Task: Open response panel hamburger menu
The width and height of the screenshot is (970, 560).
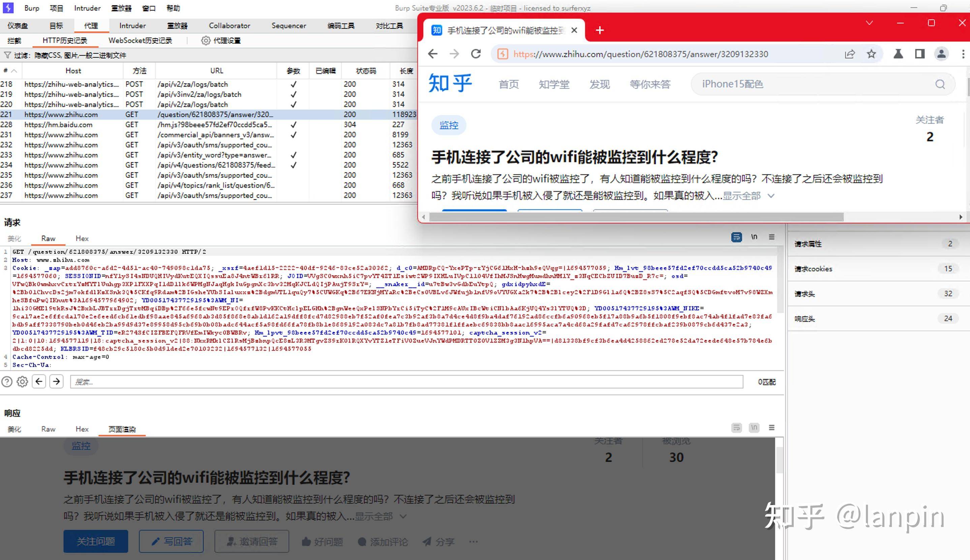Action: pyautogui.click(x=771, y=428)
